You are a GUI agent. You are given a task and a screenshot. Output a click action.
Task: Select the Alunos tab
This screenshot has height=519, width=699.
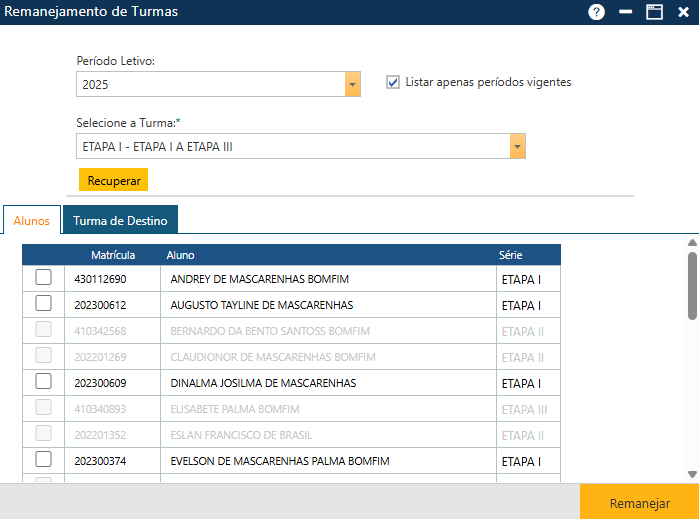32,220
